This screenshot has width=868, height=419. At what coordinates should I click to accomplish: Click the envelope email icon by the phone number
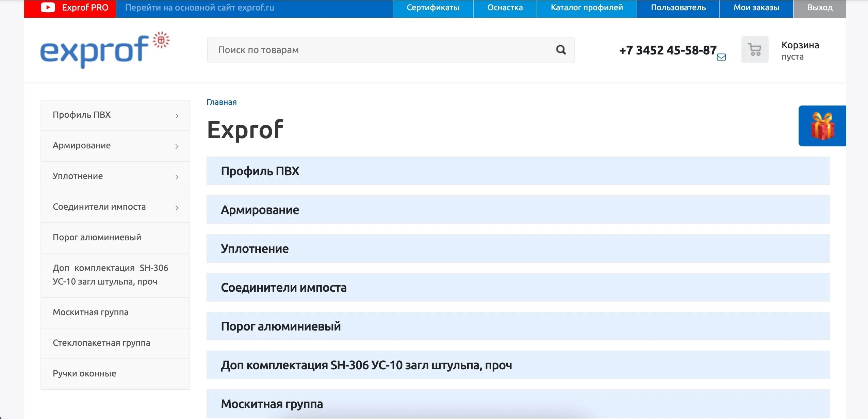click(x=721, y=57)
